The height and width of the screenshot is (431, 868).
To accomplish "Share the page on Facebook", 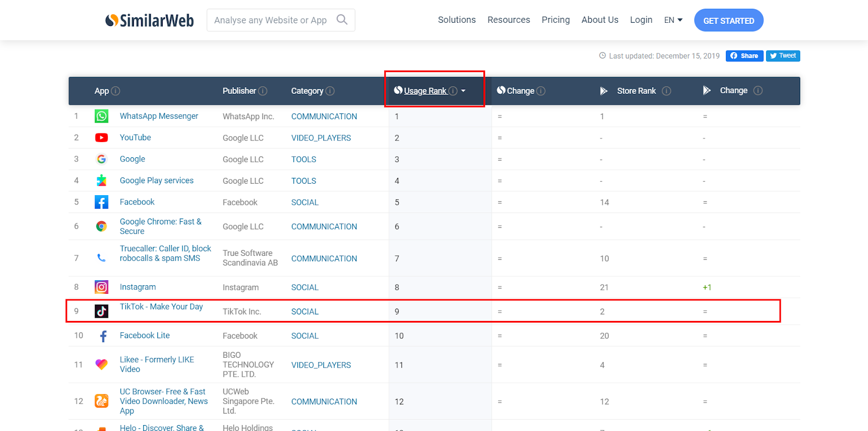I will 745,56.
